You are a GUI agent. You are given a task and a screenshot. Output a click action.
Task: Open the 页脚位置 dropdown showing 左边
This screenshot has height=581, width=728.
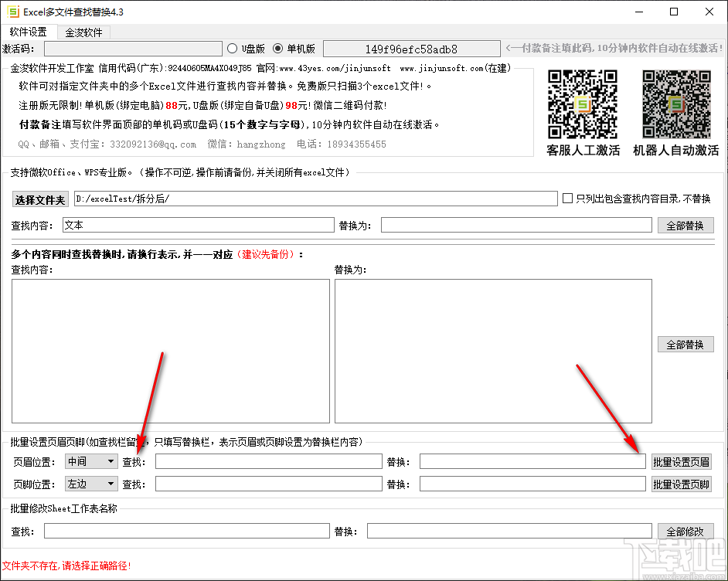[91, 484]
